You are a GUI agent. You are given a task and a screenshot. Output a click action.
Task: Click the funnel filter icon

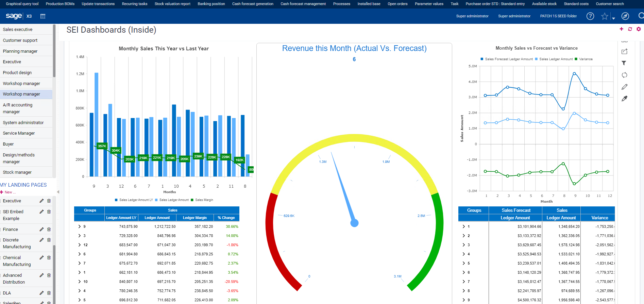pyautogui.click(x=624, y=63)
